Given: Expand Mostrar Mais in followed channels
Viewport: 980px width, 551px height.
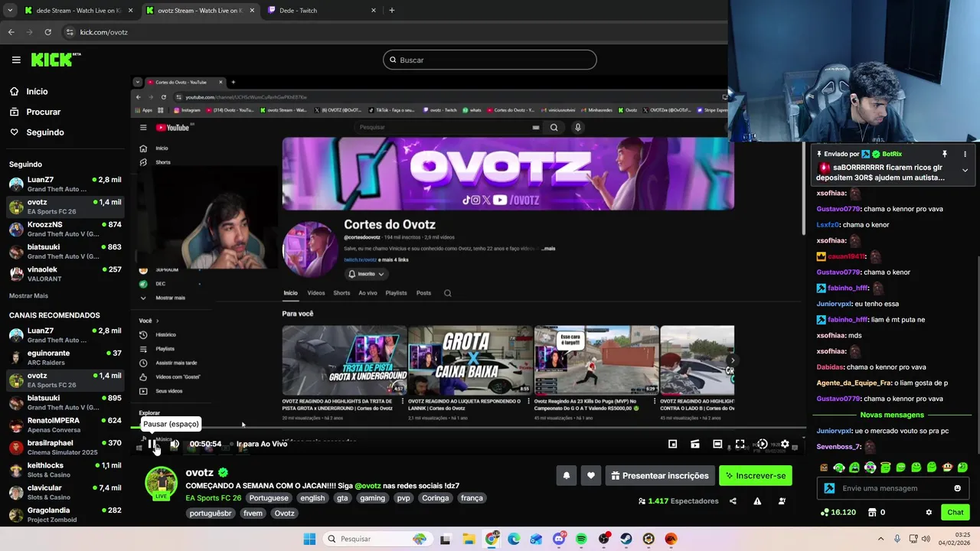Looking at the screenshot, I should pyautogui.click(x=28, y=295).
